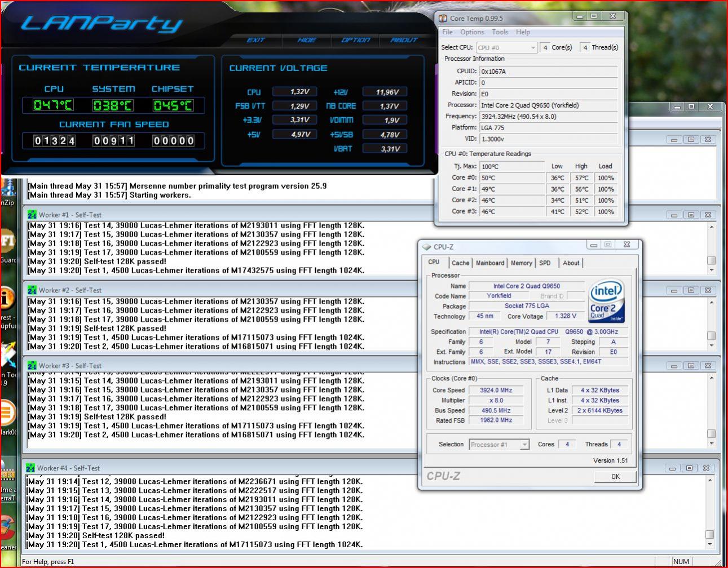The height and width of the screenshot is (568, 728).
Task: Click the Core Speed value 3924.0 MHz
Action: tap(496, 390)
